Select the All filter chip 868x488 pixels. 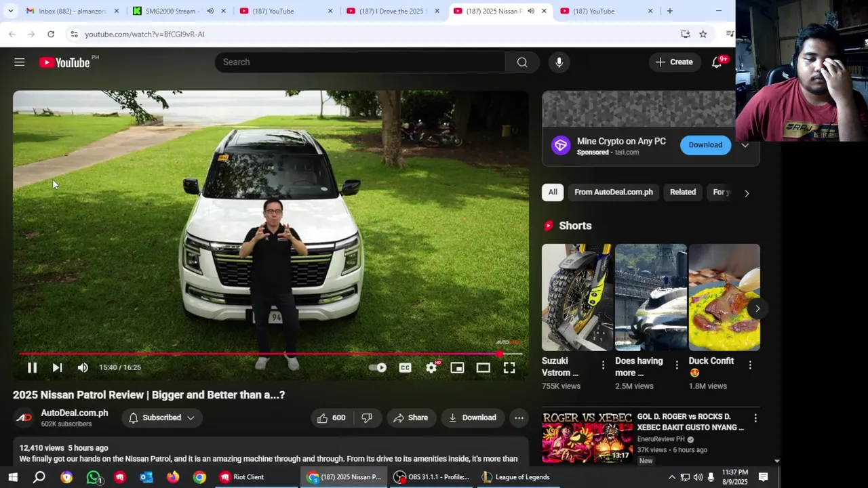click(x=553, y=192)
